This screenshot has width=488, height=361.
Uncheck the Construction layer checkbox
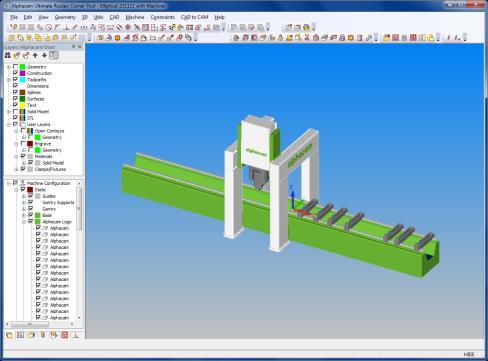tap(15, 73)
